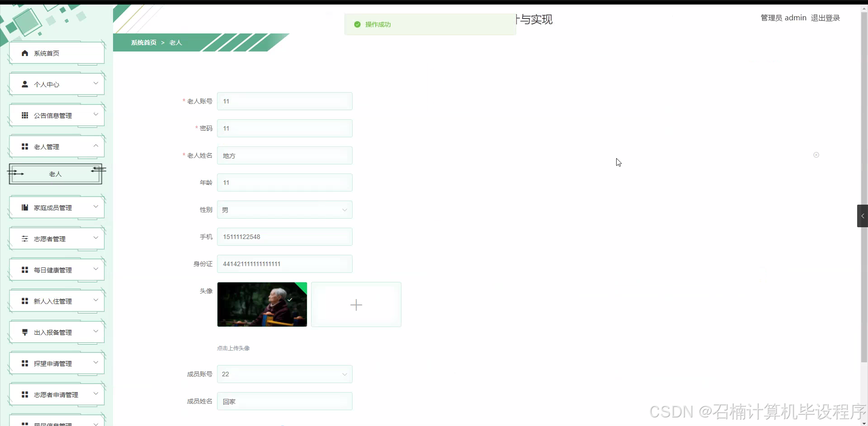Click the icon beside 家庭成员管理
Screen dimensions: 868x426
coord(25,208)
